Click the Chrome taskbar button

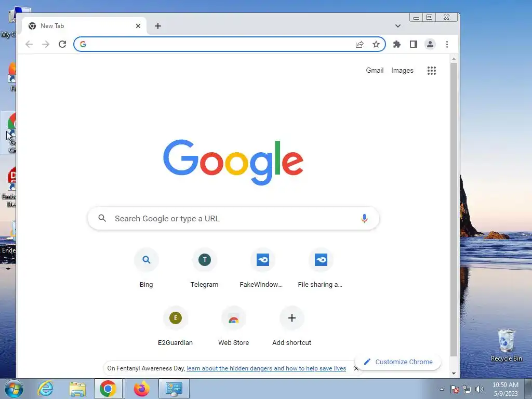click(108, 389)
